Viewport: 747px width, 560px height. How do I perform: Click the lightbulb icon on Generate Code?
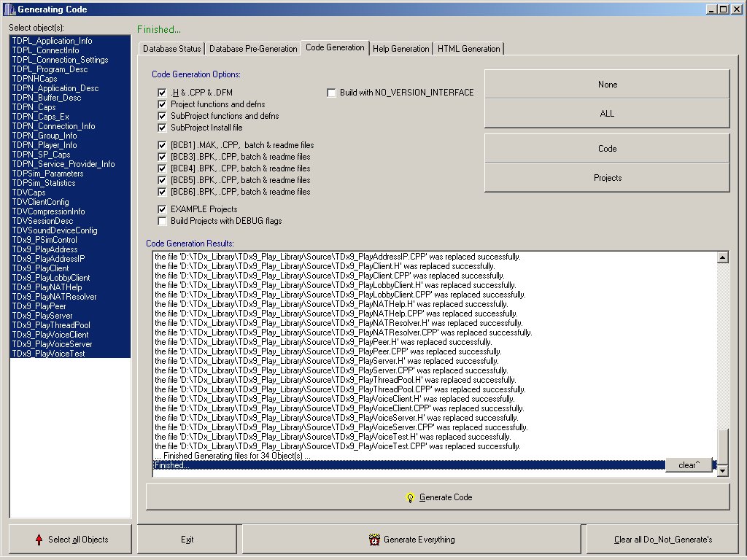tap(410, 497)
